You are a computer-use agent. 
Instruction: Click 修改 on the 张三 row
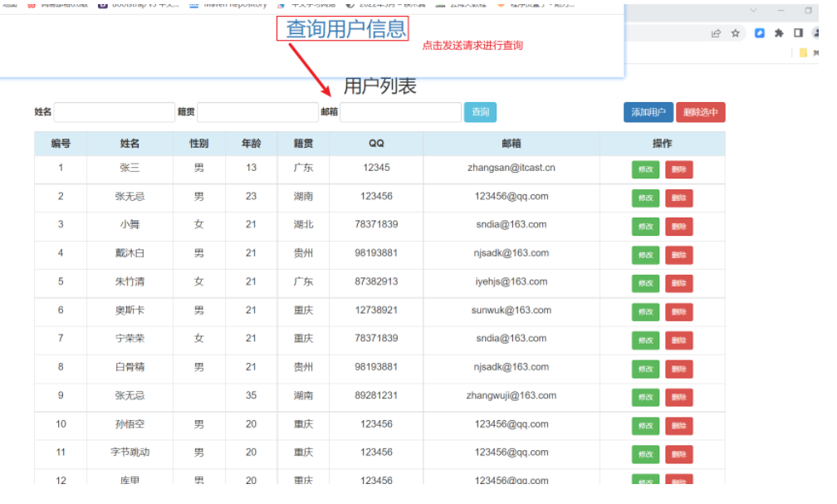tap(647, 169)
